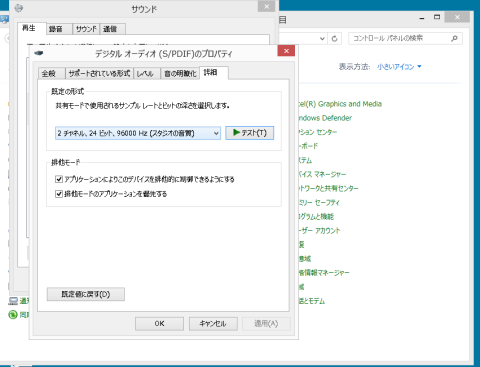The width and height of the screenshot is (480, 367).
Task: Confirm with the OK button
Action: pyautogui.click(x=159, y=323)
